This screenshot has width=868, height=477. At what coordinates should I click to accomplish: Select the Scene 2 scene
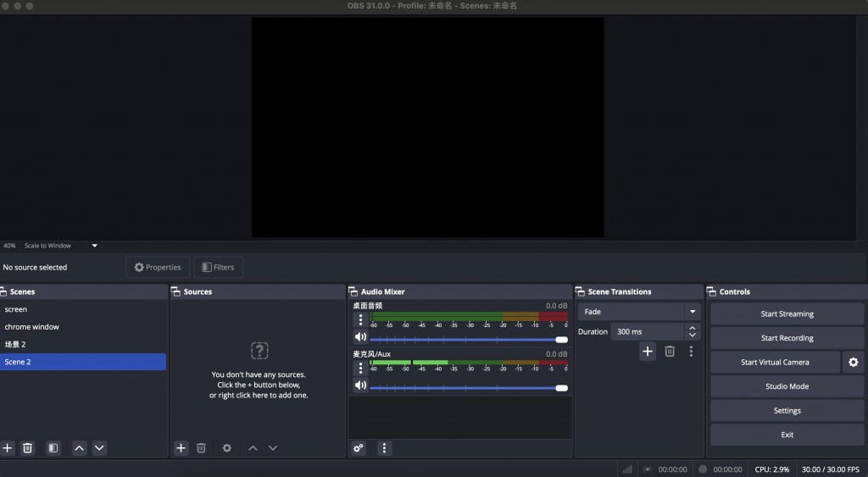tap(83, 362)
